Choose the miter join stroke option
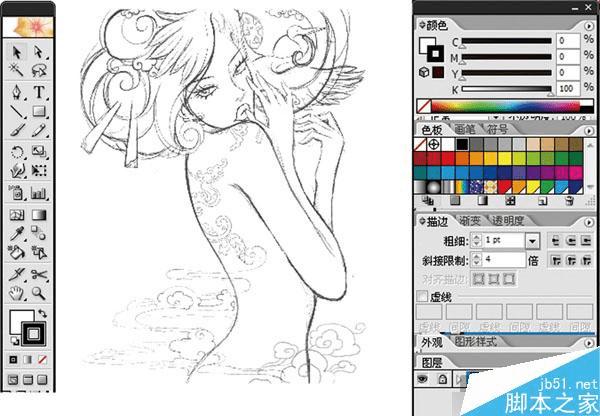 tap(556, 261)
